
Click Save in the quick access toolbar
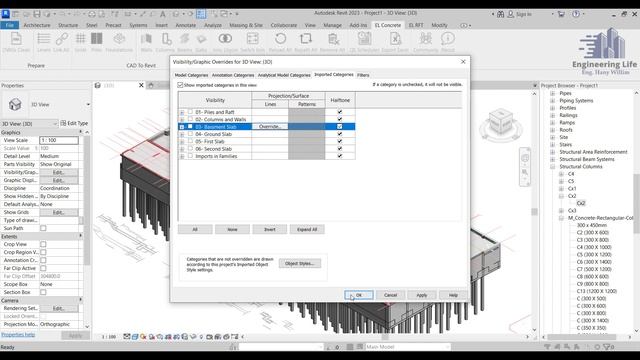[x=37, y=14]
